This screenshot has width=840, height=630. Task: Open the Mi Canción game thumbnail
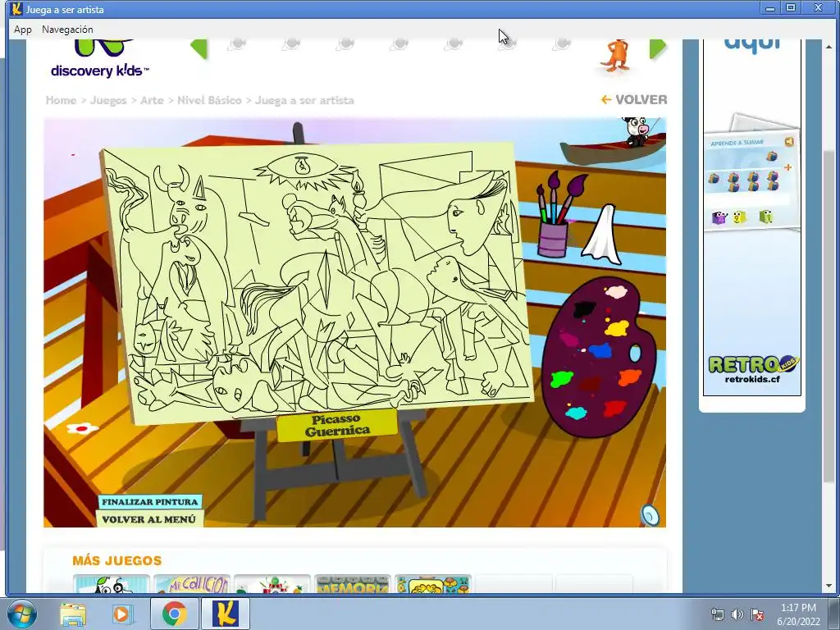click(x=192, y=584)
